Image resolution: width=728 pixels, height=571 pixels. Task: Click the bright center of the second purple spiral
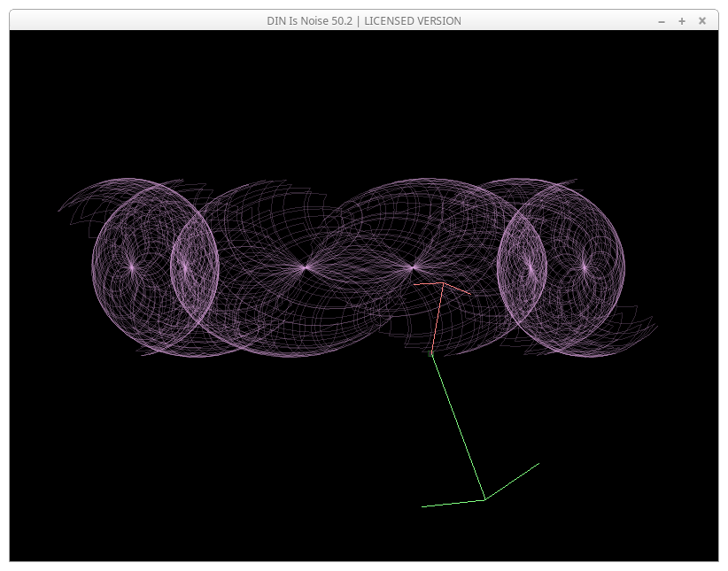tap(185, 266)
